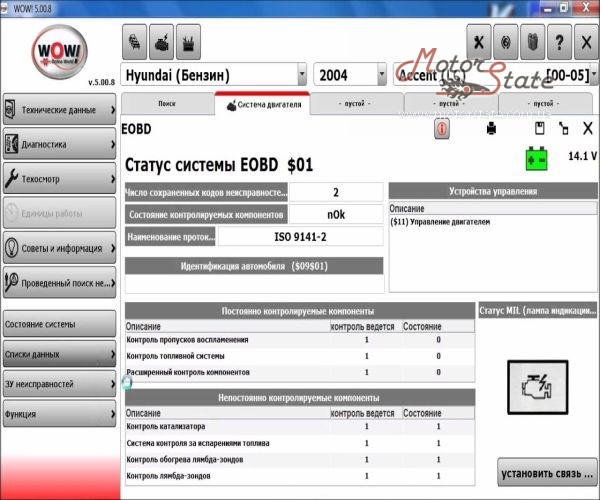Click the factory/manufacturer toolbar icon

188,42
